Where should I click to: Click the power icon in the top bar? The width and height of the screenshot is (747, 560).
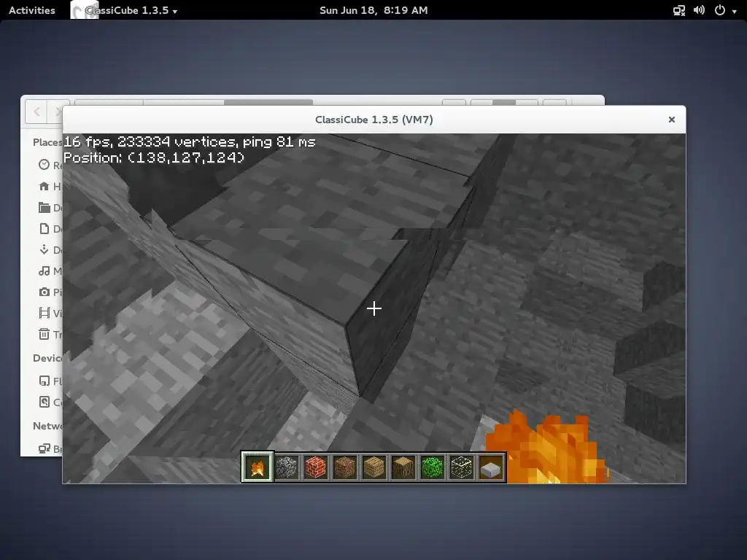[x=720, y=10]
